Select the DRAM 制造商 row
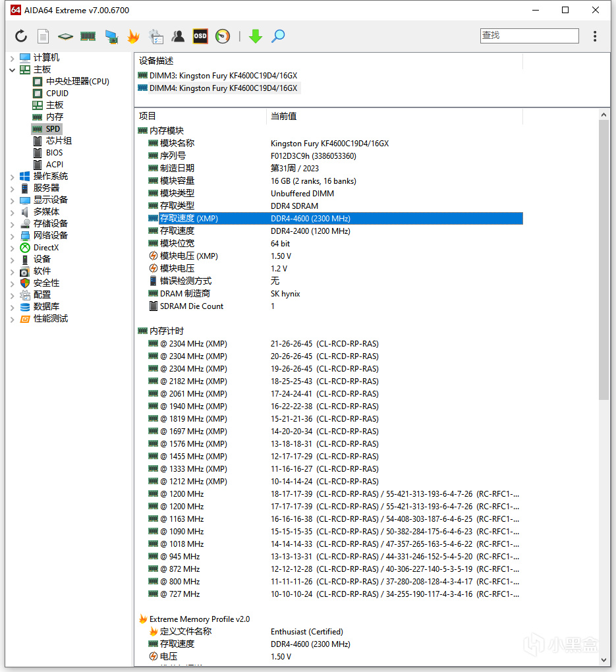Screen dimensions: 616x672 (x=329, y=294)
